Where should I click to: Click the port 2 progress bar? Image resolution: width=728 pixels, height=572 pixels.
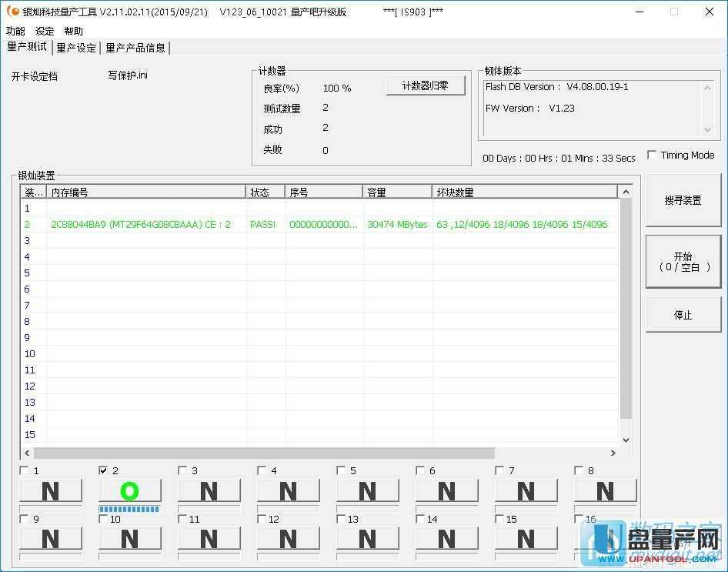129,509
